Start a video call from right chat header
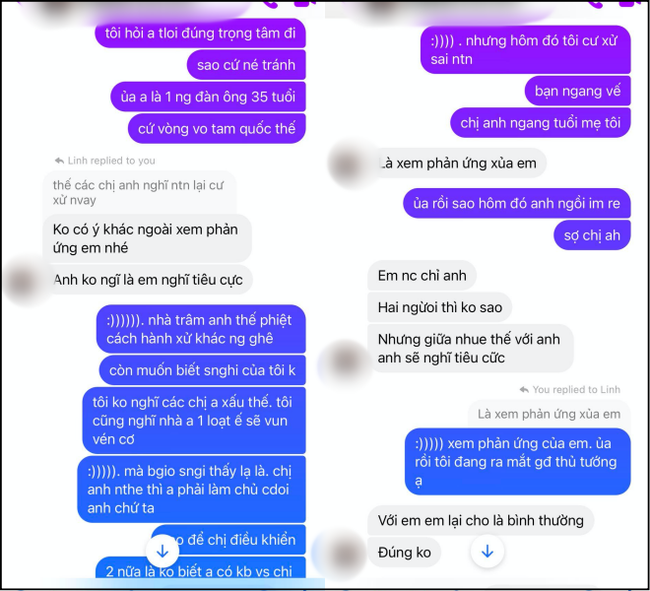Viewport: 650px width, 591px height. [x=629, y=3]
